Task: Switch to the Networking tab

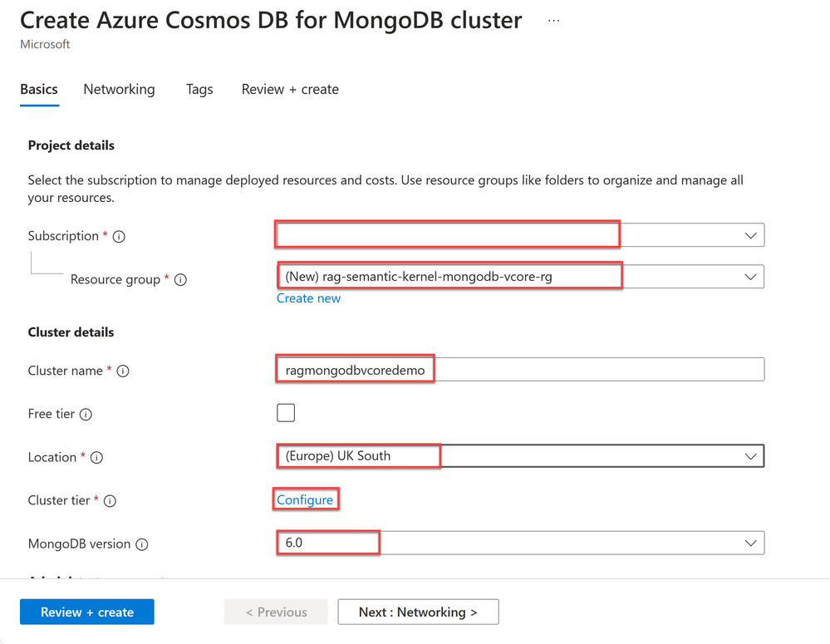Action: [119, 90]
